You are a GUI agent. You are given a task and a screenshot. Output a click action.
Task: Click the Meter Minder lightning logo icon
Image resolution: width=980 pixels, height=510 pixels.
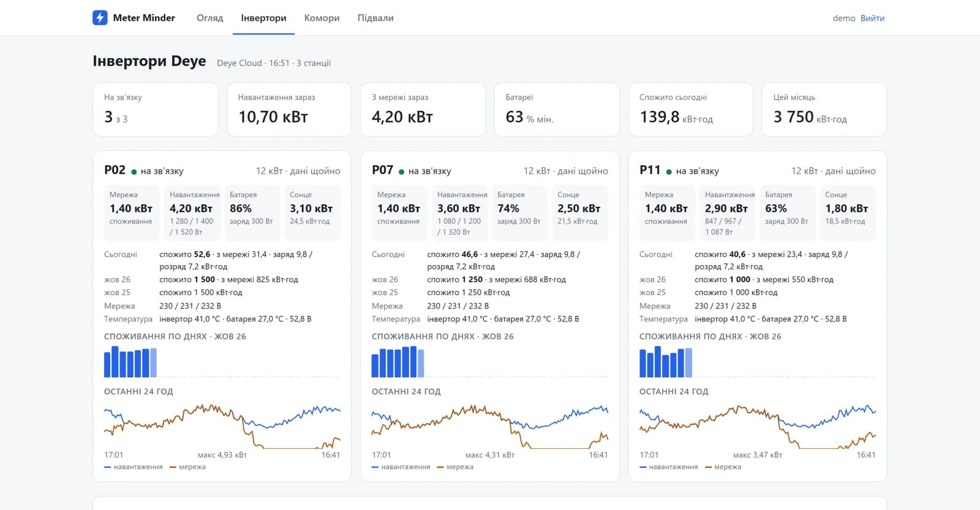(x=100, y=18)
